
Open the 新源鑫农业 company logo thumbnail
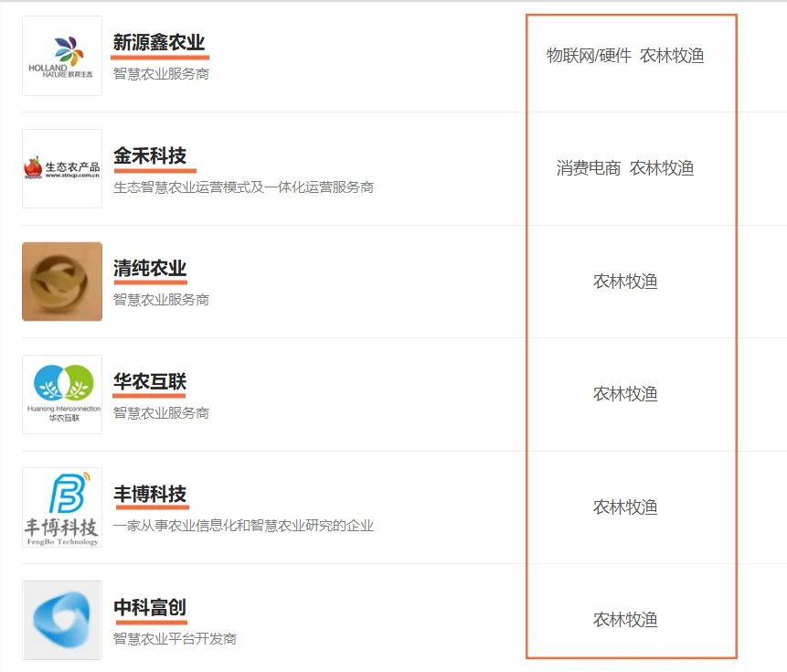(62, 56)
